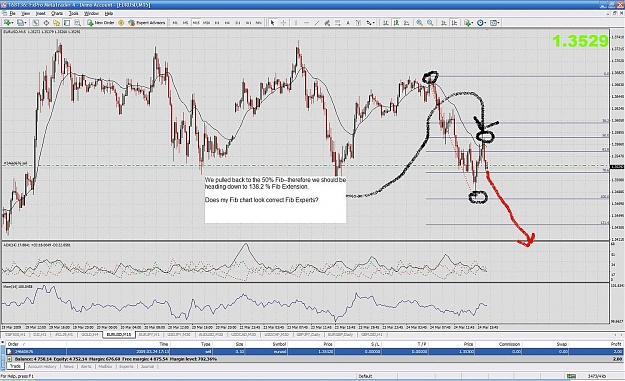This screenshot has width=625, height=381.
Task: Set timeframe to M5
Action: 185,23
